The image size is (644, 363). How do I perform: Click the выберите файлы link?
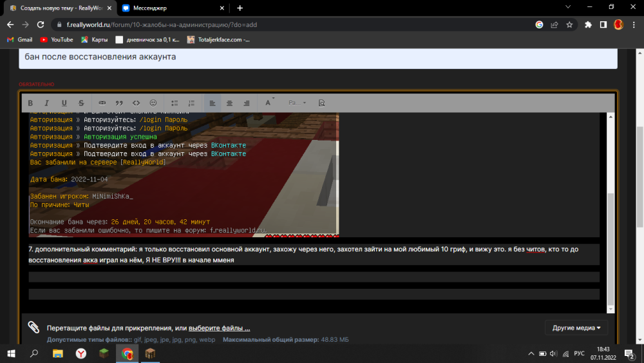[220, 328]
